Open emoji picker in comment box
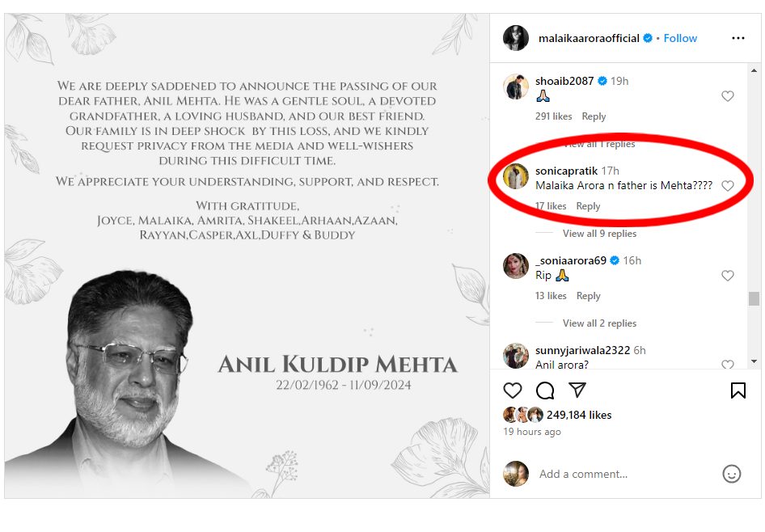This screenshot has width=765, height=532. (x=731, y=474)
